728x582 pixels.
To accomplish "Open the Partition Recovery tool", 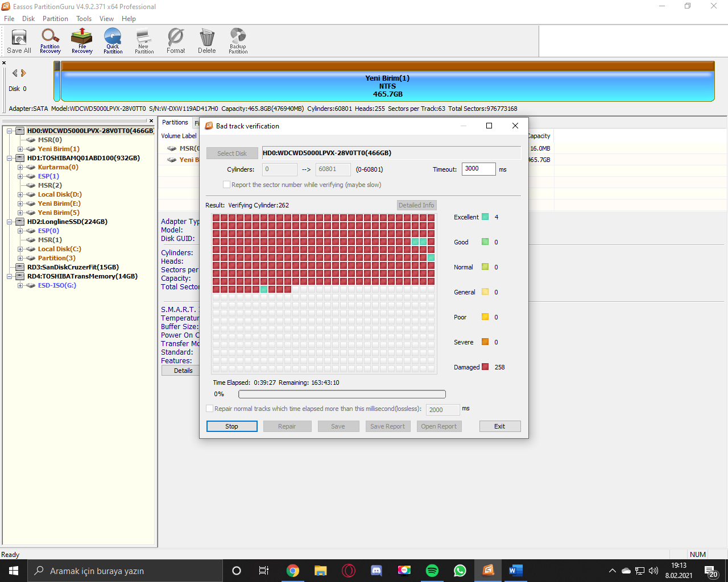I will pos(50,41).
